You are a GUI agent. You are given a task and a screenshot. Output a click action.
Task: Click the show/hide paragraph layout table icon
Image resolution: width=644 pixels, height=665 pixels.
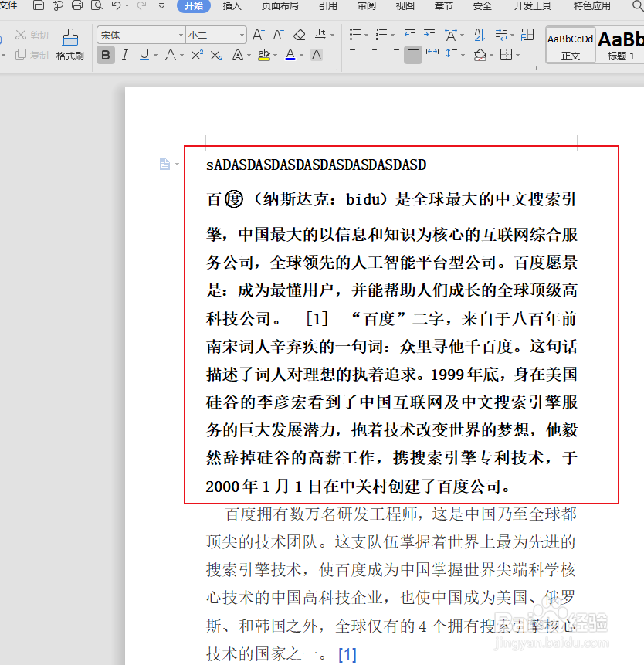click(527, 35)
